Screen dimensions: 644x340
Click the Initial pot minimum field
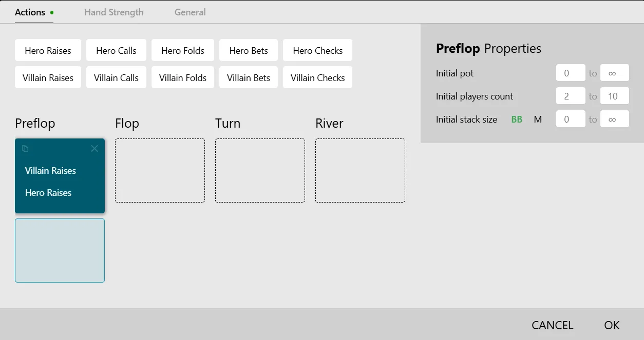[571, 73]
